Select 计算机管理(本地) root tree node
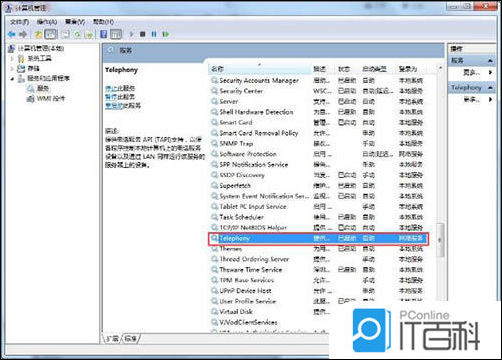Screen dimensions: 502x360 [40, 48]
